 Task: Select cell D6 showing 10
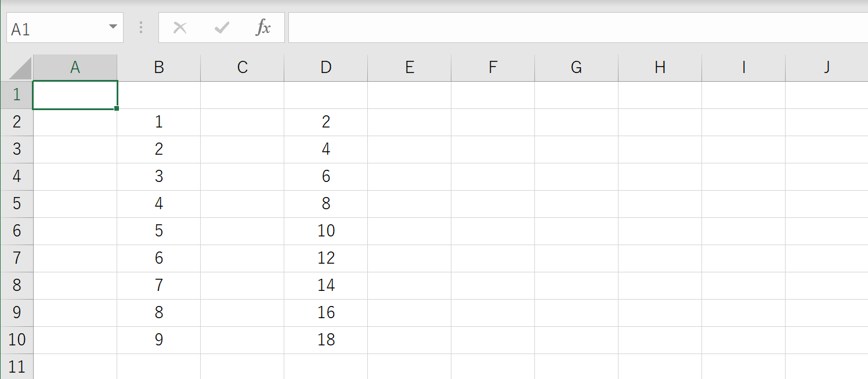click(325, 231)
